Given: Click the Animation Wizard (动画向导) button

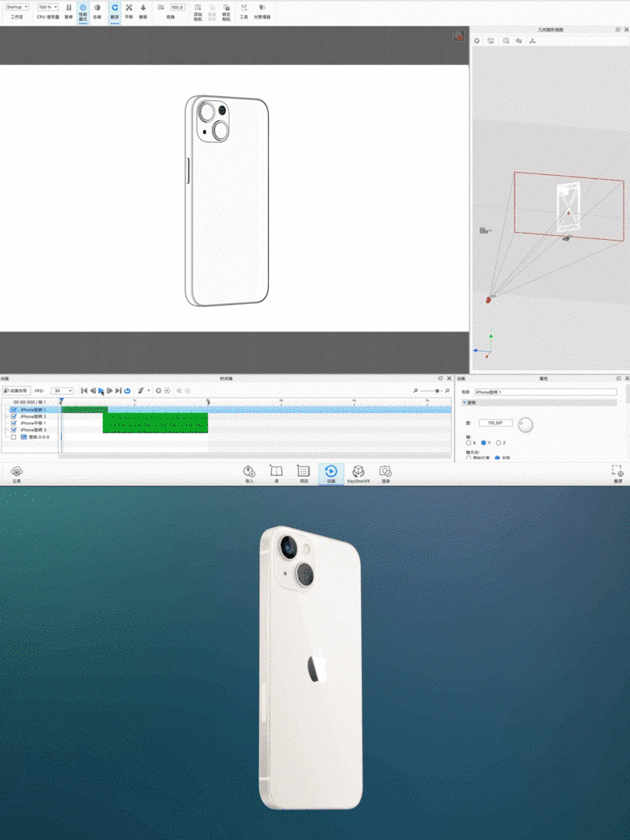Looking at the screenshot, I should click(16, 391).
